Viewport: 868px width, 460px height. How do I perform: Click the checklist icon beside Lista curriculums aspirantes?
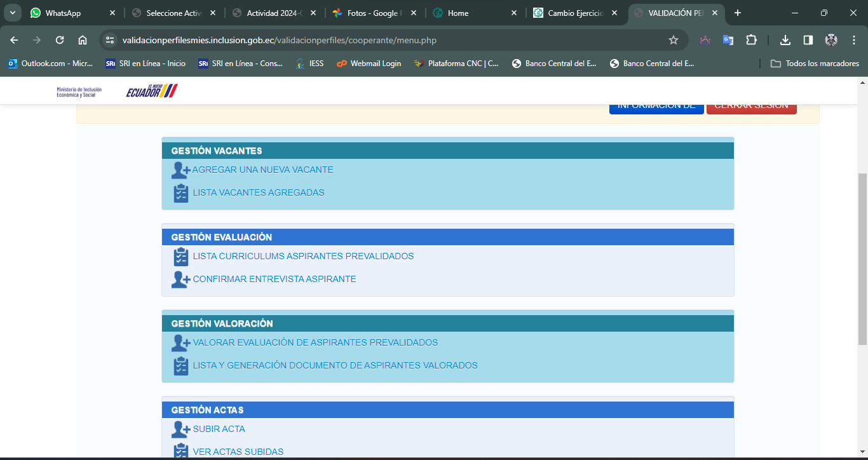click(x=181, y=257)
